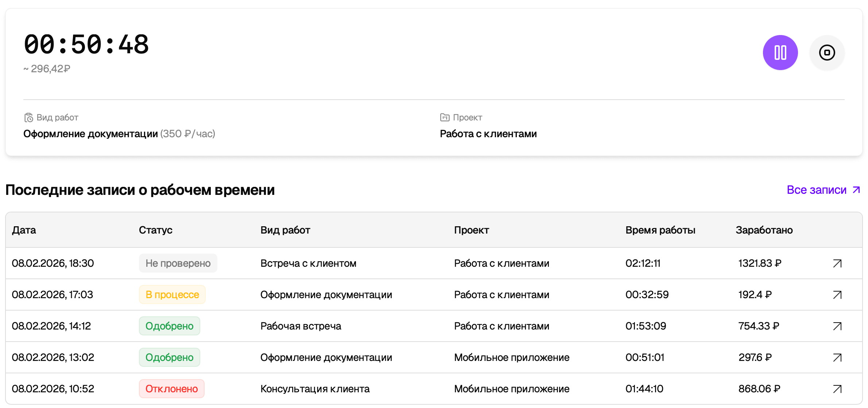The height and width of the screenshot is (408, 868).
Task: Click the 00:50:48 timer display
Action: point(86,45)
